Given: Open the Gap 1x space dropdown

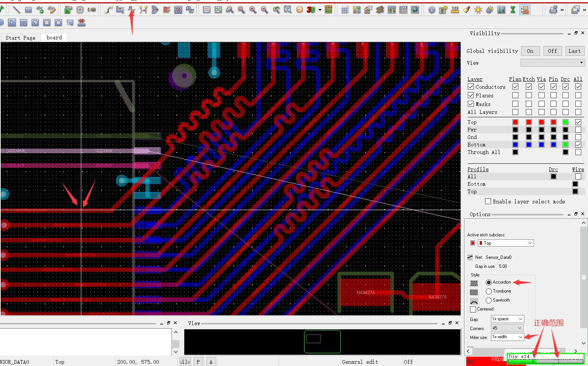Looking at the screenshot, I should pyautogui.click(x=507, y=319).
